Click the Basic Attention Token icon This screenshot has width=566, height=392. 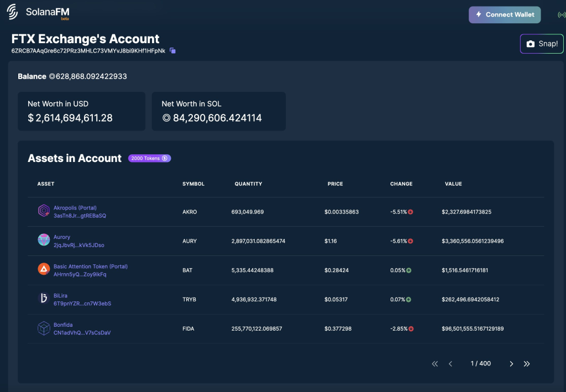pyautogui.click(x=44, y=269)
